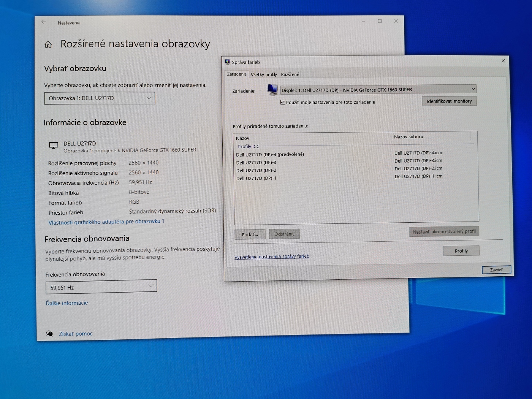Minimize the Nastavenia window
The height and width of the screenshot is (399, 532).
click(364, 21)
